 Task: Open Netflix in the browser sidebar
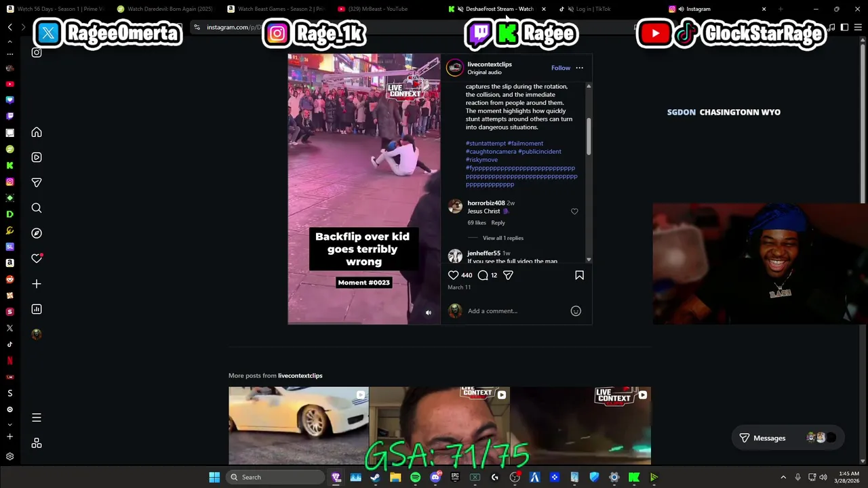(9, 361)
